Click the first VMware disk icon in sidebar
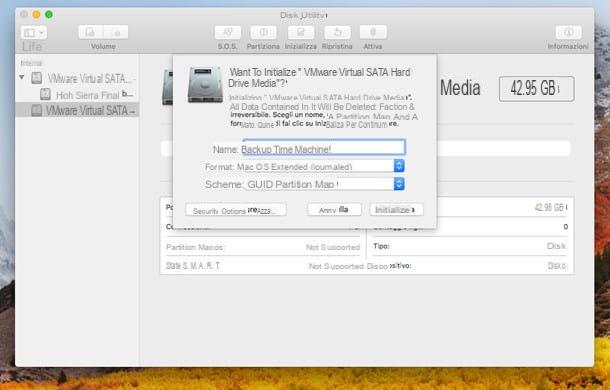This screenshot has width=610, height=390. tap(37, 78)
